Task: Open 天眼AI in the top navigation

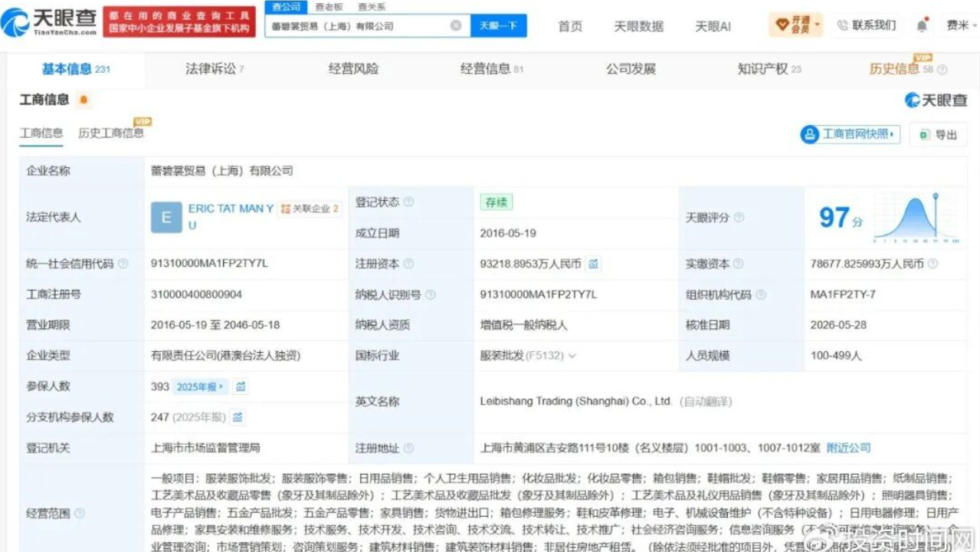Action: point(713,26)
